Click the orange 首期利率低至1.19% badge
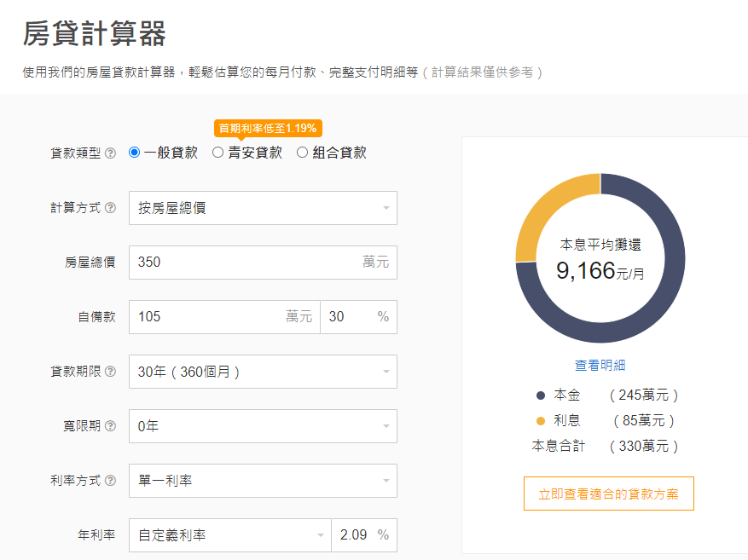 pos(267,129)
